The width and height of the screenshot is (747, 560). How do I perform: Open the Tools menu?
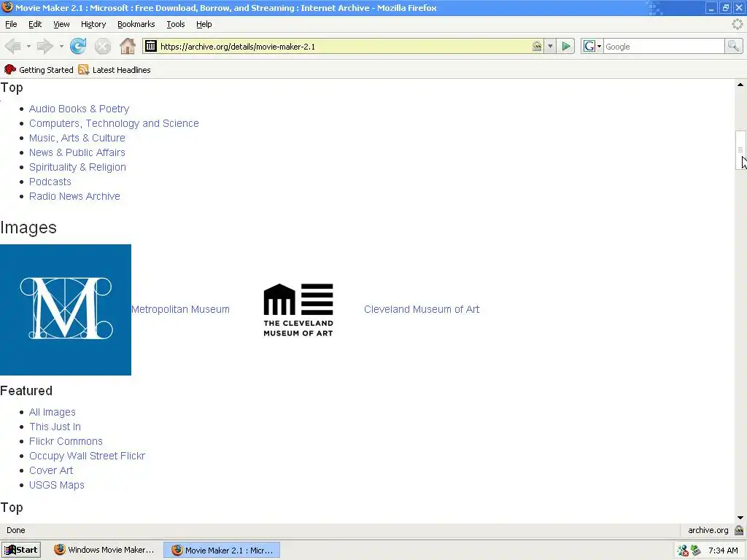pos(176,24)
